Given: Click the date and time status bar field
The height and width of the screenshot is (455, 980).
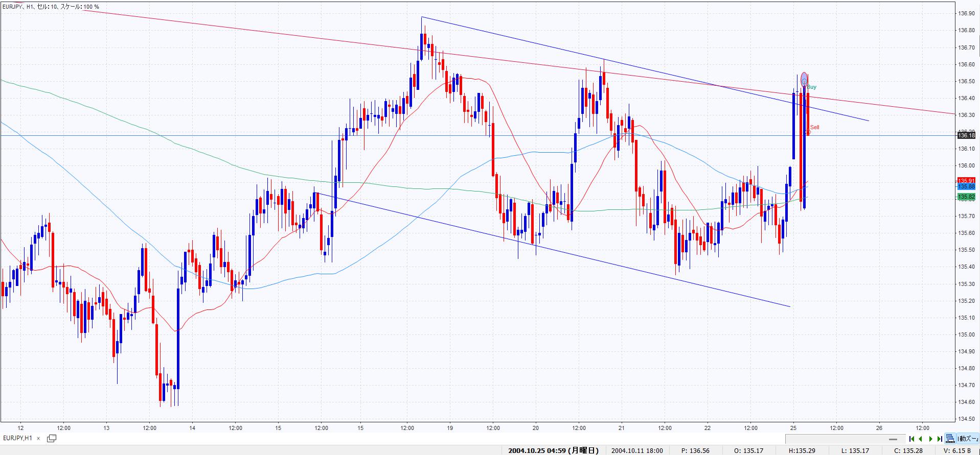Looking at the screenshot, I should [553, 450].
